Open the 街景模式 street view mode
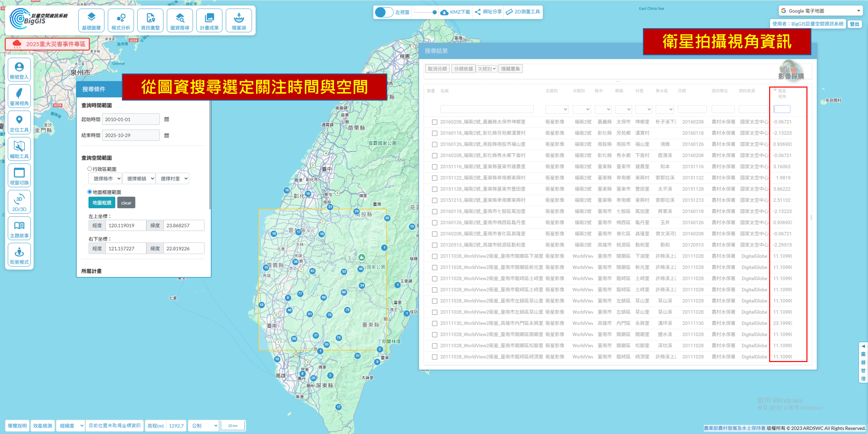The image size is (868, 434). pyautogui.click(x=19, y=255)
